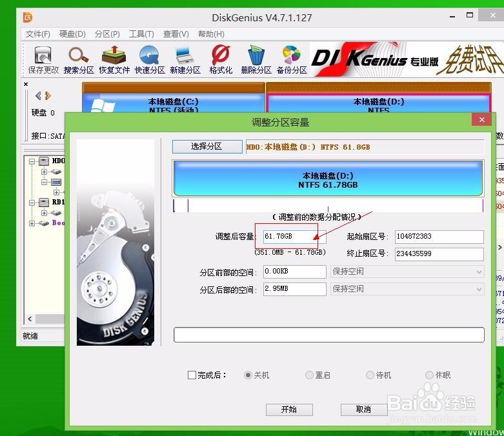Screen dimensions: 504x436
Task: Open the 恢复文件 (recover files) tool
Action: pyautogui.click(x=114, y=59)
